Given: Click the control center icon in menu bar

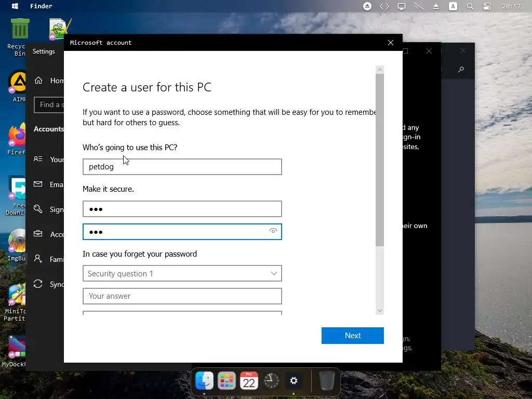Looking at the screenshot, I should tap(487, 6).
